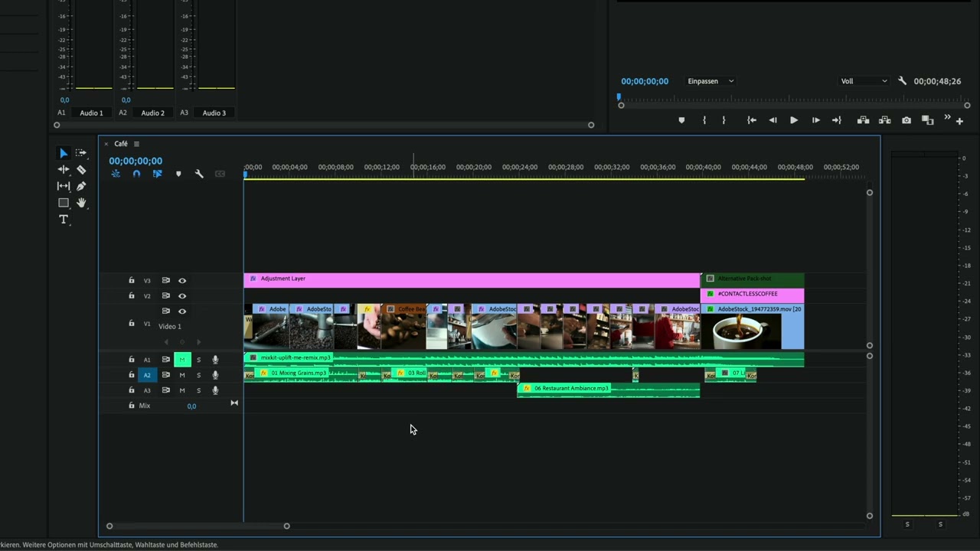Select the Ripple Edit tool
Image resolution: width=980 pixels, height=551 pixels.
tap(64, 170)
